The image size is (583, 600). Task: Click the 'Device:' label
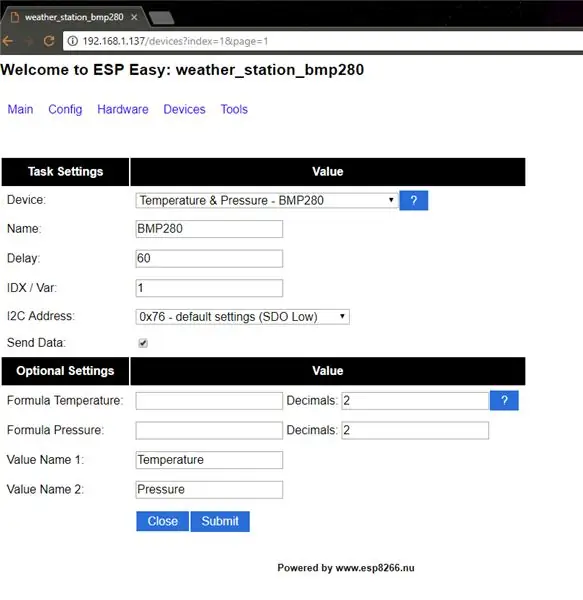(x=26, y=200)
